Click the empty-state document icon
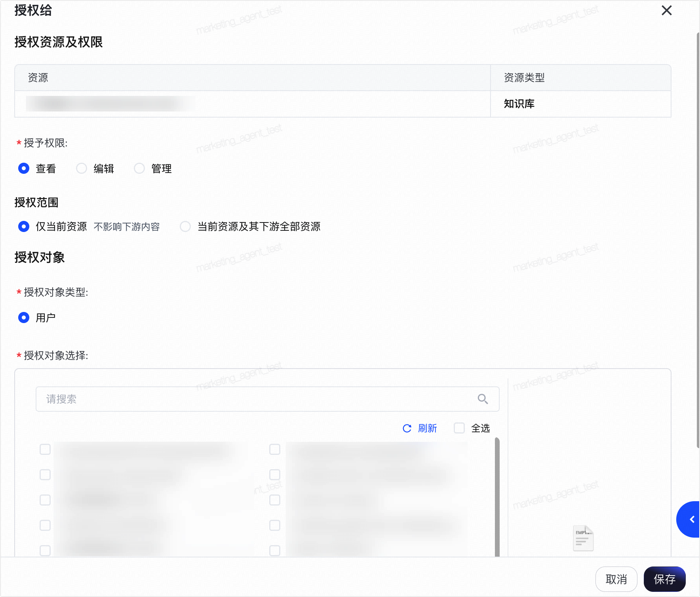Image resolution: width=700 pixels, height=597 pixels. click(584, 538)
